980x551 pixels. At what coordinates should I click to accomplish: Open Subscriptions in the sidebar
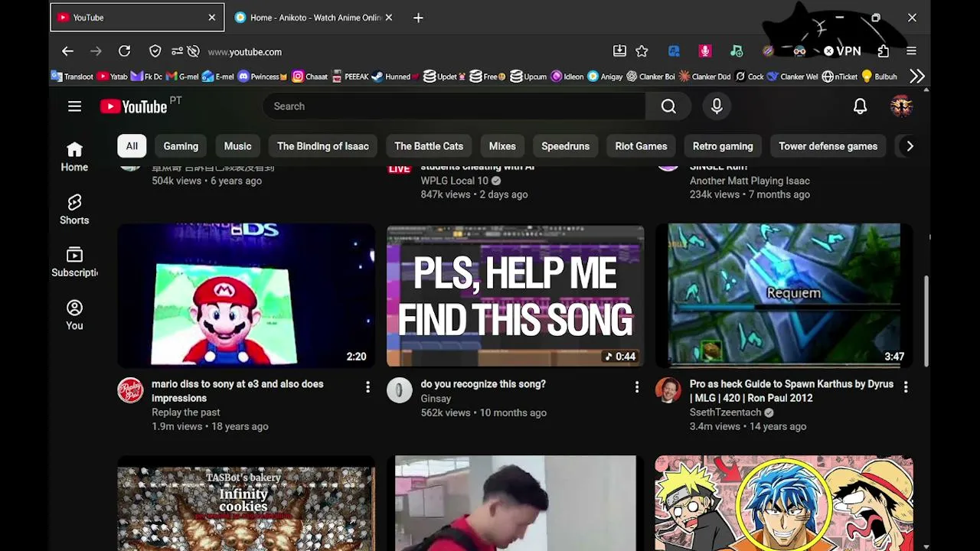tap(74, 262)
